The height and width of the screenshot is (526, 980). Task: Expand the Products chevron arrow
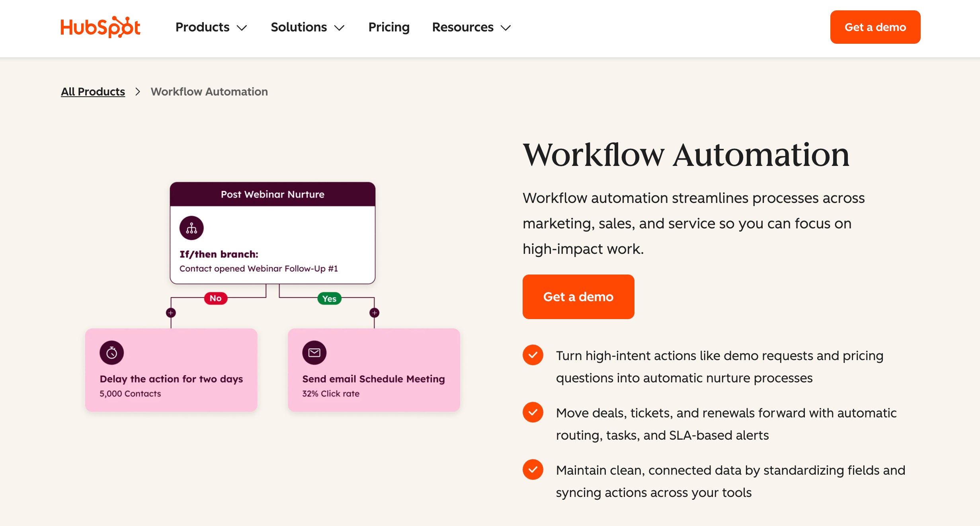point(242,28)
